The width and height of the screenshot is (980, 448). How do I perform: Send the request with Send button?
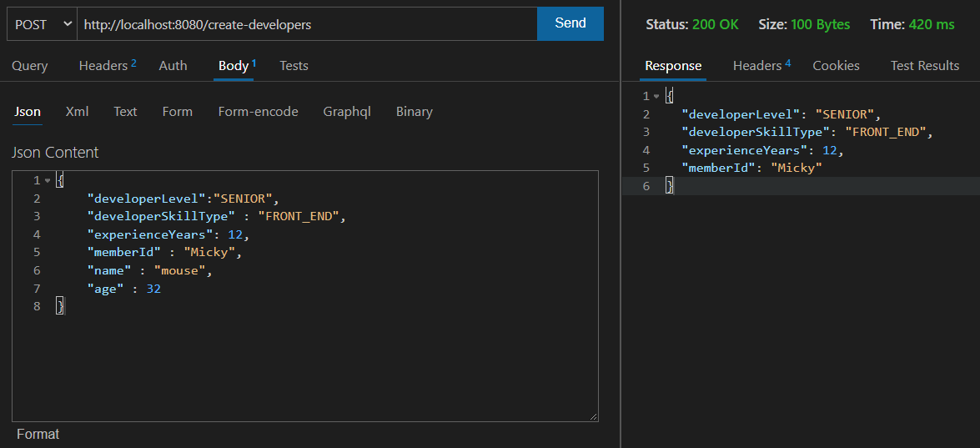[570, 23]
